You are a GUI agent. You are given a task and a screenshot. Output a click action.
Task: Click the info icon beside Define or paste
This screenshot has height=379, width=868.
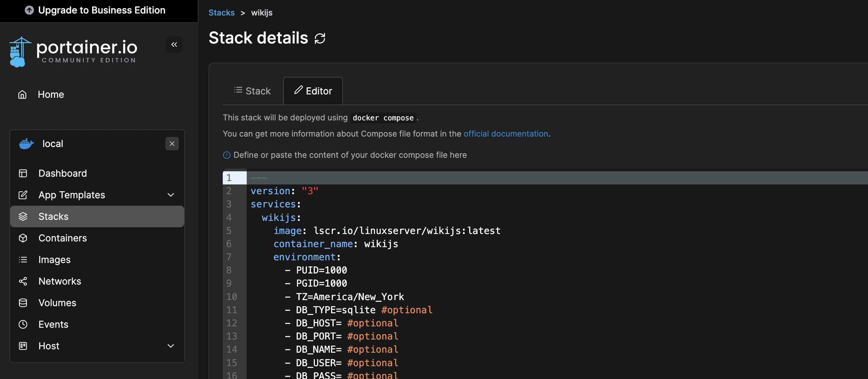(227, 155)
